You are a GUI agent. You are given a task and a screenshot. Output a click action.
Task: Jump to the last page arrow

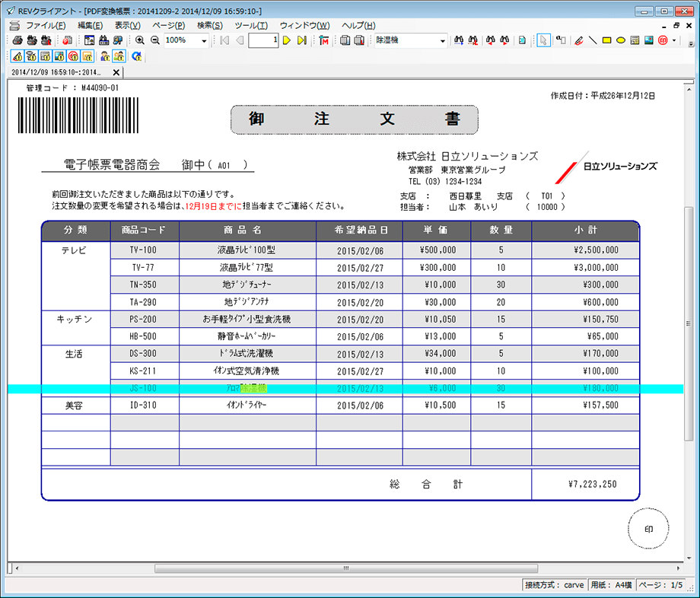(301, 40)
